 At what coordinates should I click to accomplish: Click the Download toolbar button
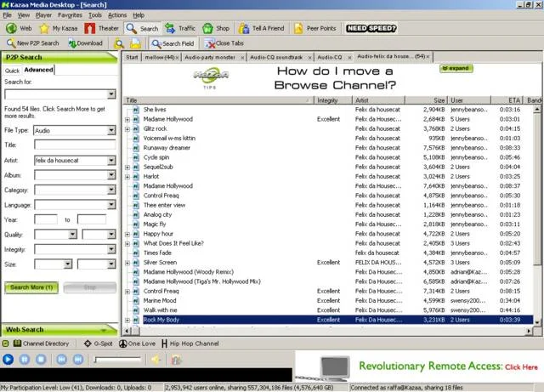click(x=85, y=43)
